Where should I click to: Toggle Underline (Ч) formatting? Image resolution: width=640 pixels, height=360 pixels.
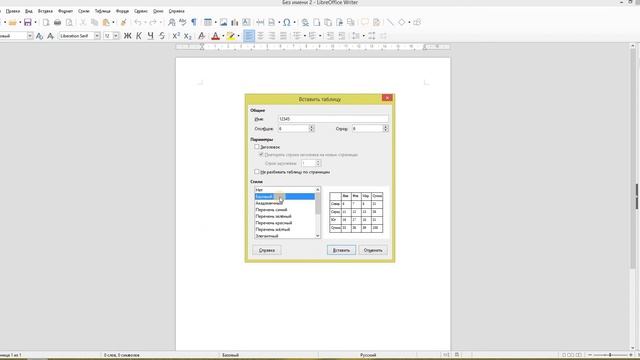pyautogui.click(x=151, y=36)
